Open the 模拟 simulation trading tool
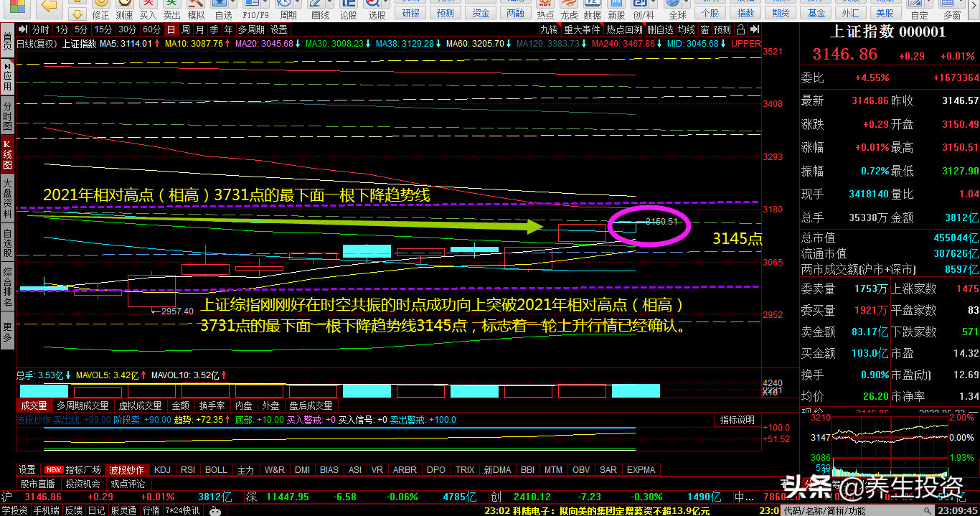 (x=195, y=9)
